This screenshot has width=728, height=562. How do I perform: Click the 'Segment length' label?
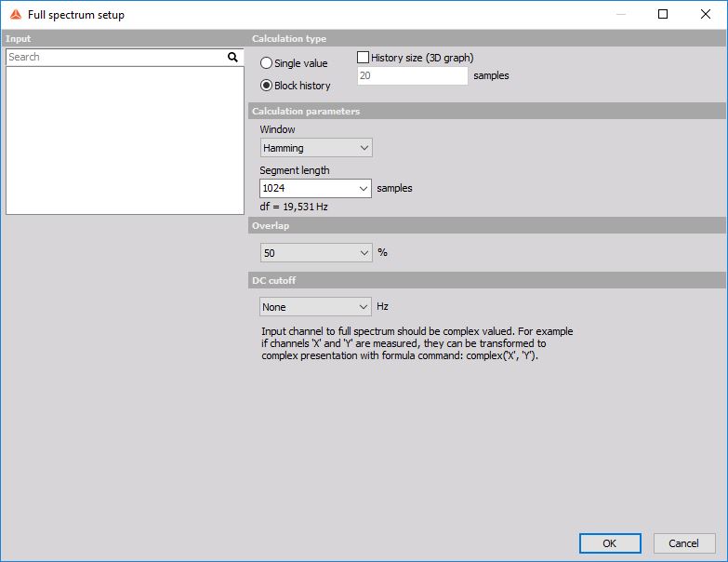point(295,170)
